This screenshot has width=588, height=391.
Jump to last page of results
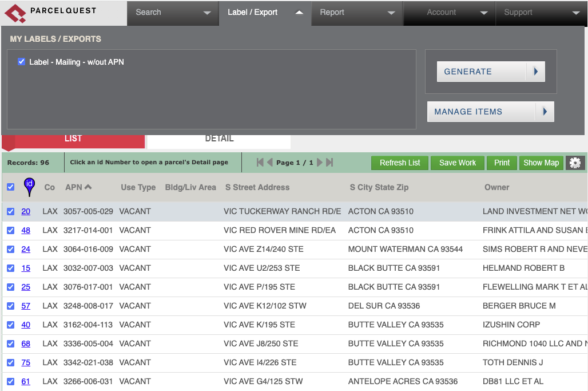click(329, 163)
